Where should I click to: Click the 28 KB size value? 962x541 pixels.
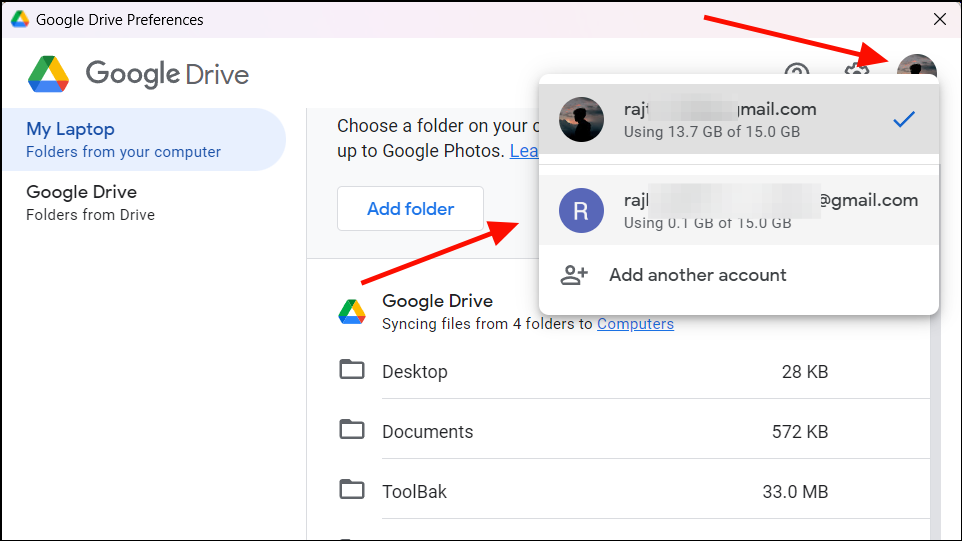(x=805, y=372)
